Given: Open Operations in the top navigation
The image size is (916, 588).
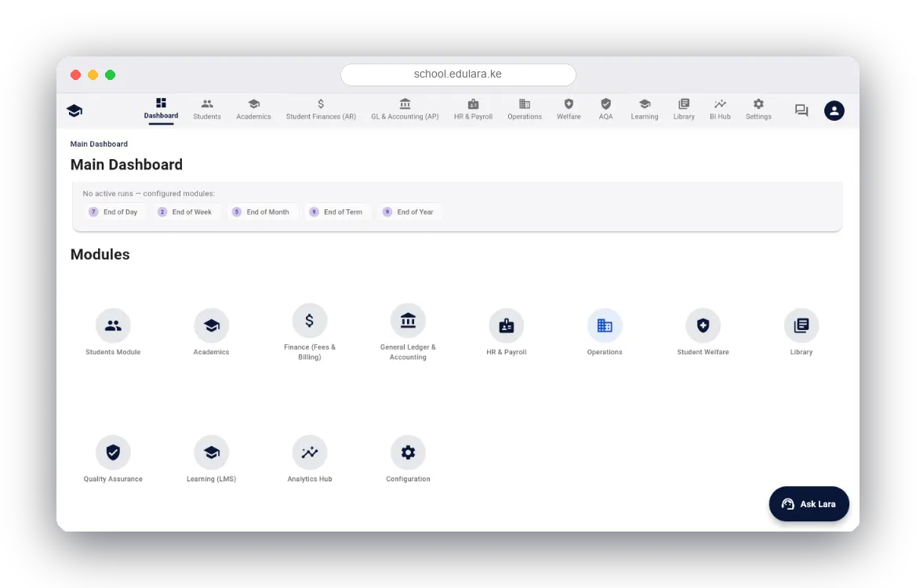Looking at the screenshot, I should click(x=525, y=109).
